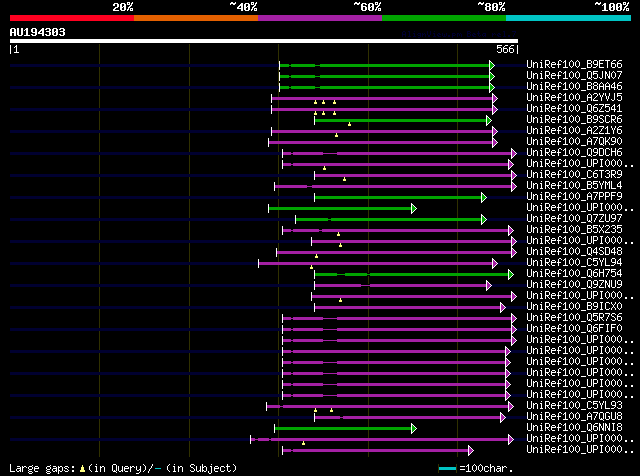640x476 pixels.
Task: Click the green arrowhead ending the Q7ZU97 bar
Action: (x=484, y=220)
